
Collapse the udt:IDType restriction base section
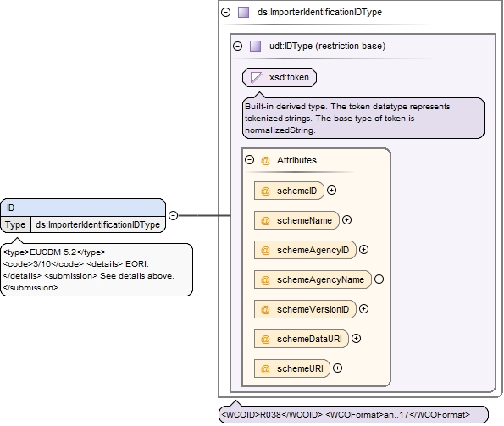(237, 47)
